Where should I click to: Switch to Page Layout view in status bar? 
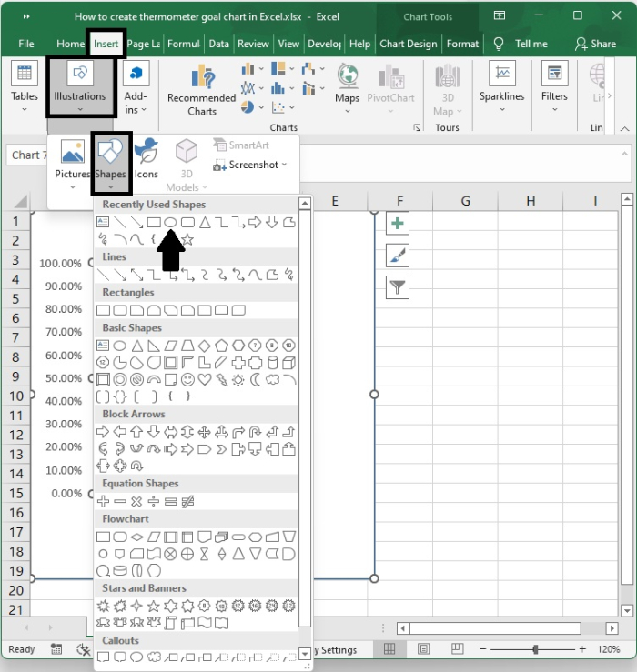click(423, 649)
